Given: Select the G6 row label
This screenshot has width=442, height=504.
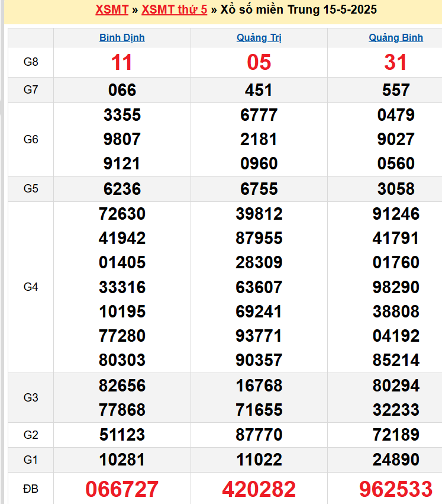Looking at the screenshot, I should coord(31,140).
